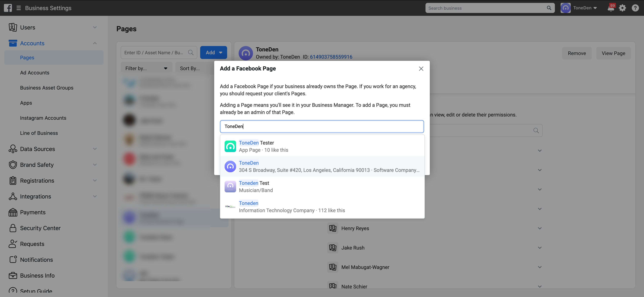Click the Jake Rush user icon

pyautogui.click(x=333, y=248)
